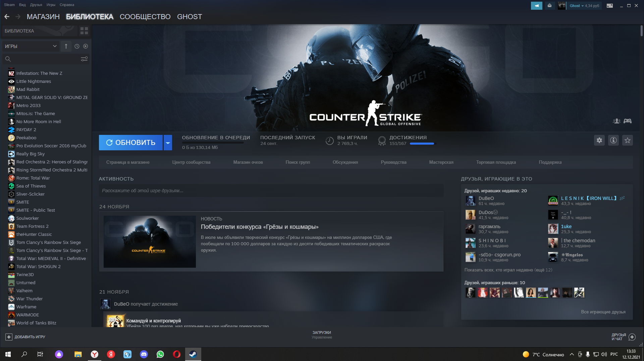Viewport: 644px width, 361px height.
Task: Open Friends and Chat plus icon
Action: 632,337
